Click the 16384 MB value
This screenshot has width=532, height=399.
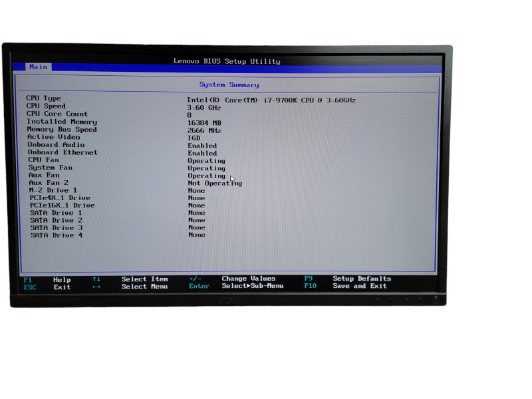(x=204, y=123)
